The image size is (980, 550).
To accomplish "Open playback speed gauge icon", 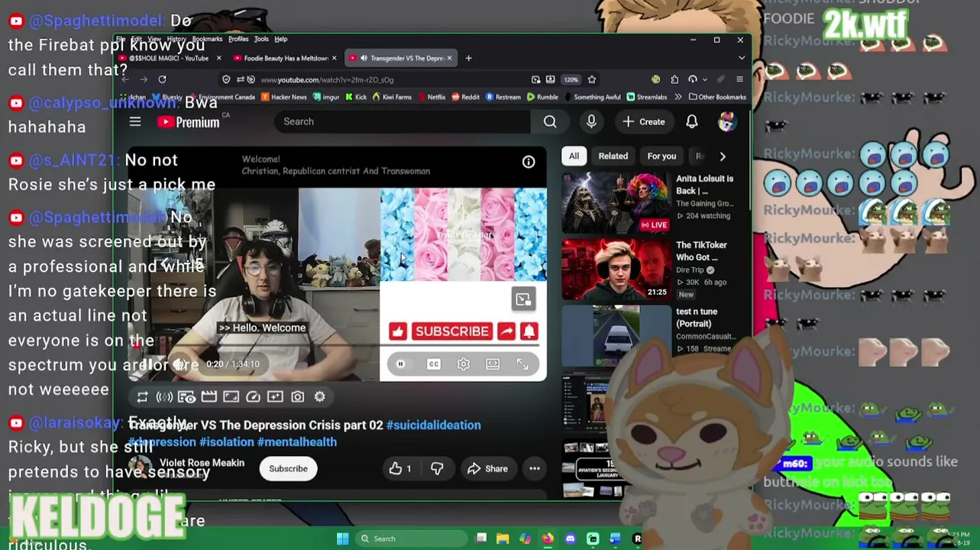I will (253, 396).
